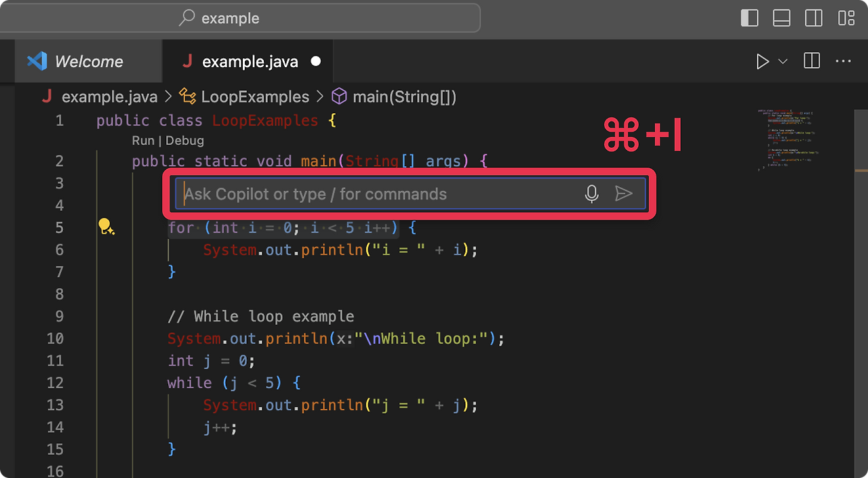Click the Run play icon
The width and height of the screenshot is (868, 478).
pos(762,61)
